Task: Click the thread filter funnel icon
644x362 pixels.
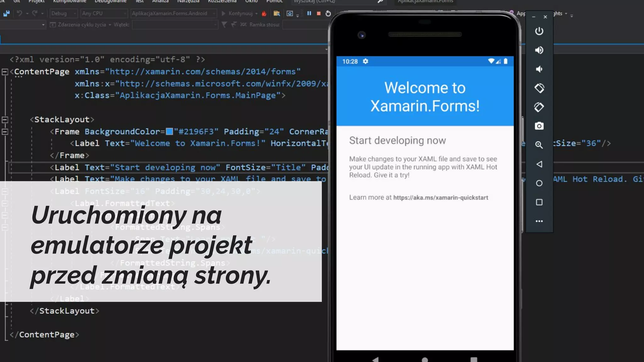Action: point(224,25)
